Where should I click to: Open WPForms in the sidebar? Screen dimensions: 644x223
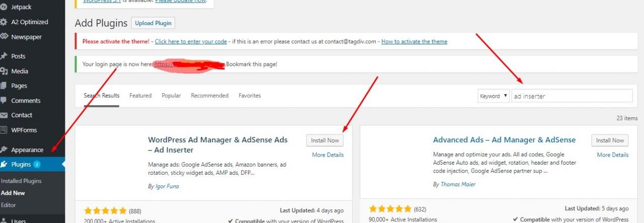tap(24, 130)
